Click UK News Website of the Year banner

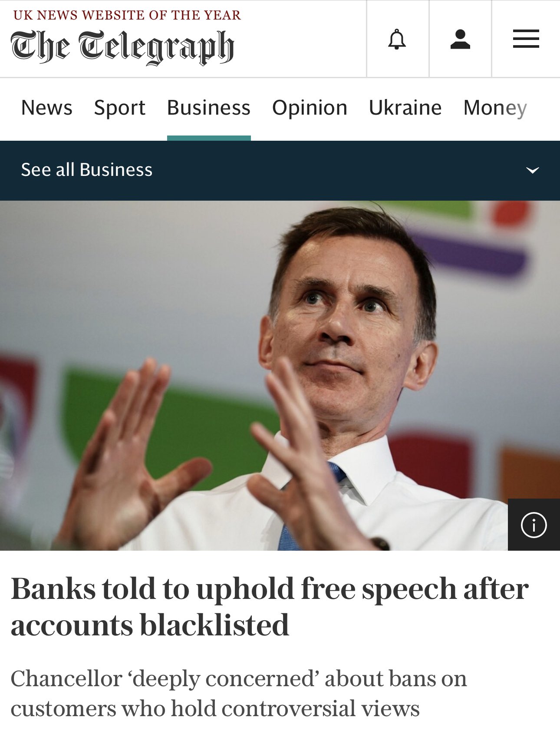tap(127, 15)
